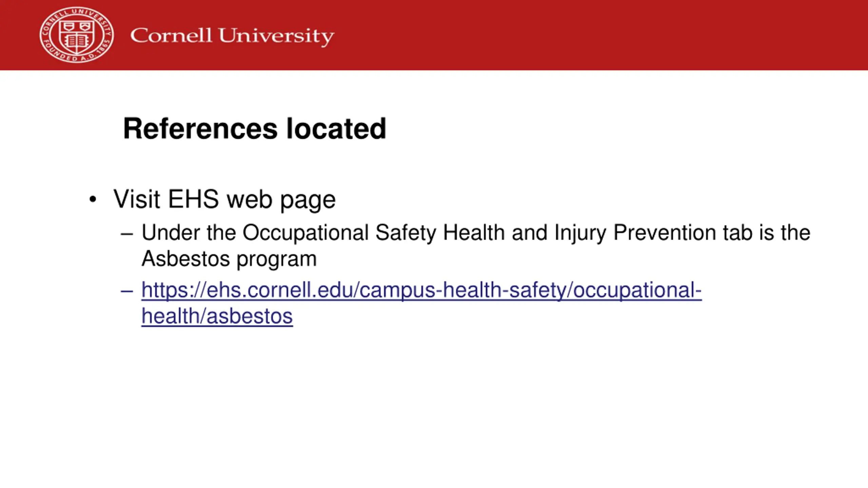This screenshot has height=488, width=868.
Task: Click the dash preceding the https link
Action: click(x=126, y=291)
